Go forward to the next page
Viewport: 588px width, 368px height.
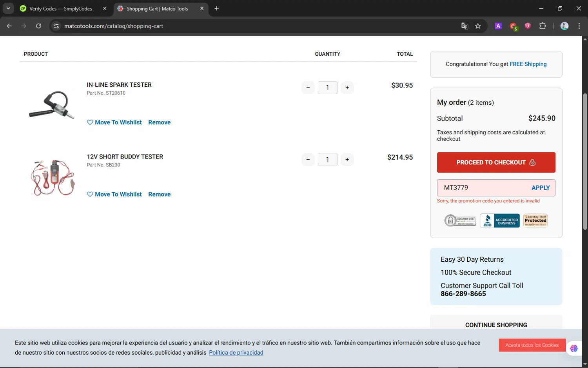tap(24, 26)
